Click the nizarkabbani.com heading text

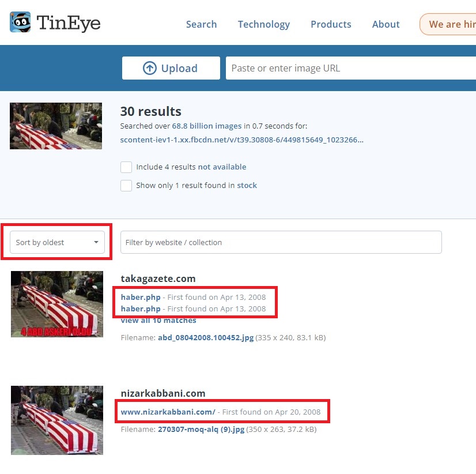coord(163,393)
